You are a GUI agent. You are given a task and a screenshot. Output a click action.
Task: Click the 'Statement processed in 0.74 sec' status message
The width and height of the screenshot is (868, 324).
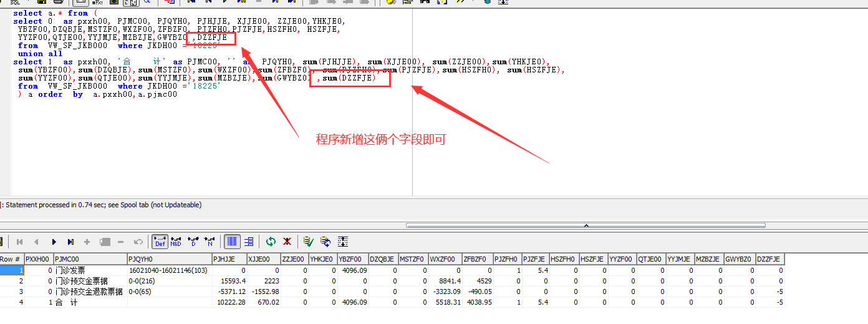(x=104, y=205)
